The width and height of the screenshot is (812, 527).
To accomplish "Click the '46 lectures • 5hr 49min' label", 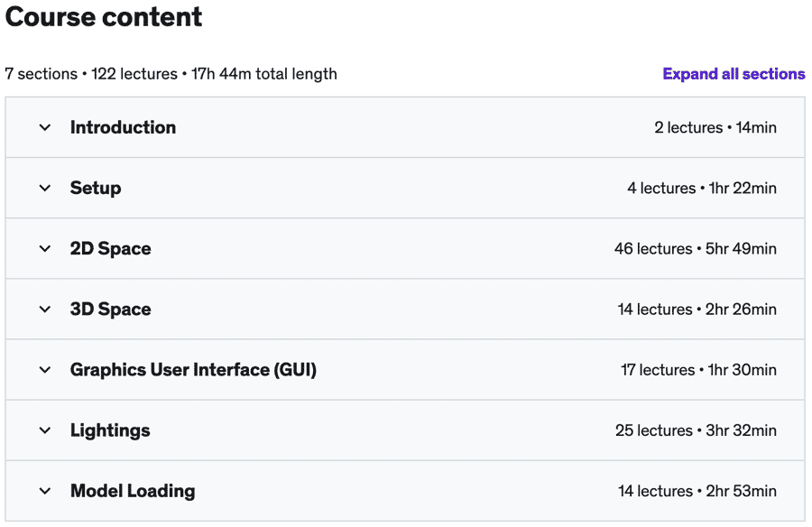I will point(696,249).
